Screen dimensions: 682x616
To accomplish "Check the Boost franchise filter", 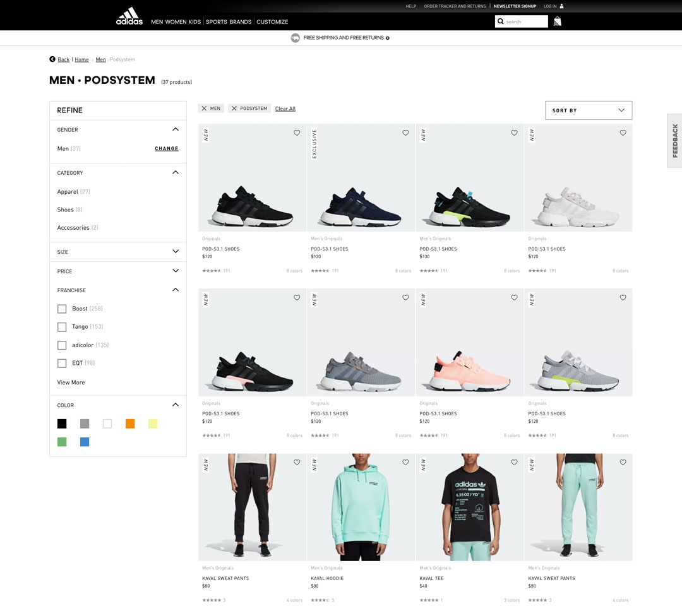I will (x=62, y=309).
